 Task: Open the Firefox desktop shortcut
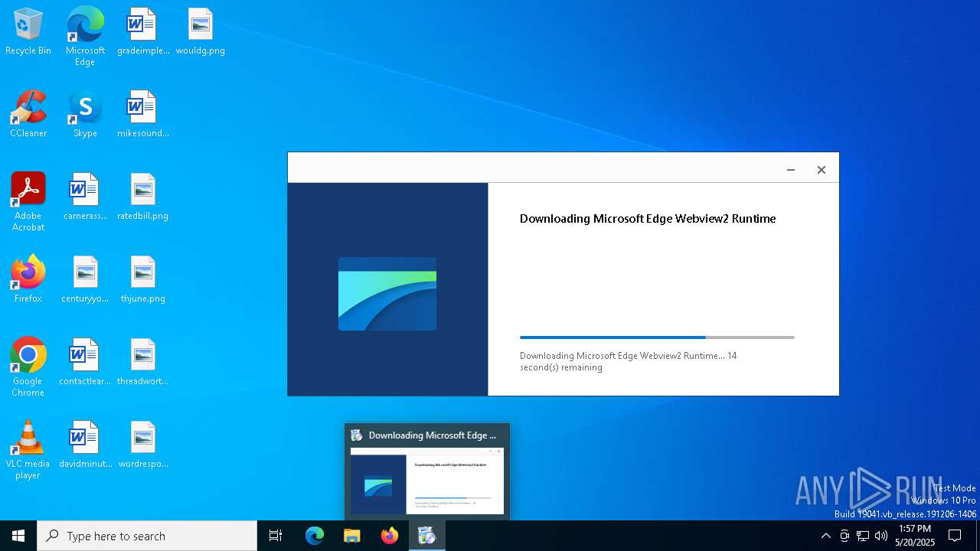click(28, 279)
